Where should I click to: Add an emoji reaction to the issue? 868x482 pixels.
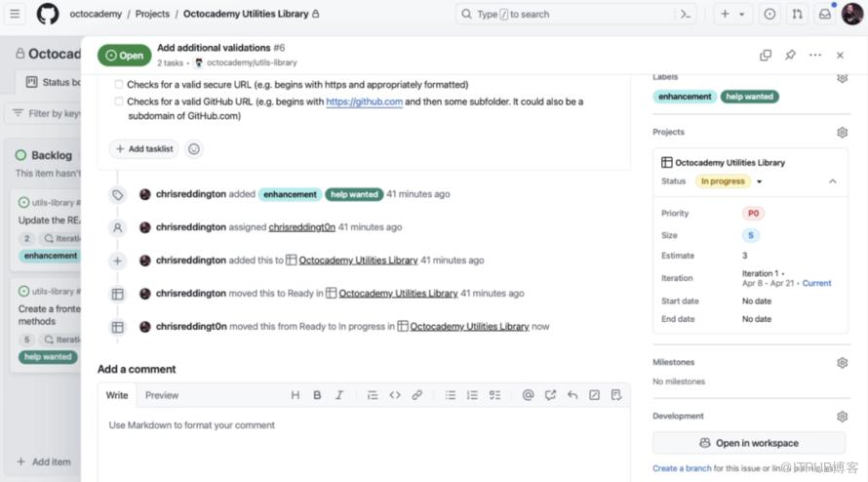(x=194, y=149)
